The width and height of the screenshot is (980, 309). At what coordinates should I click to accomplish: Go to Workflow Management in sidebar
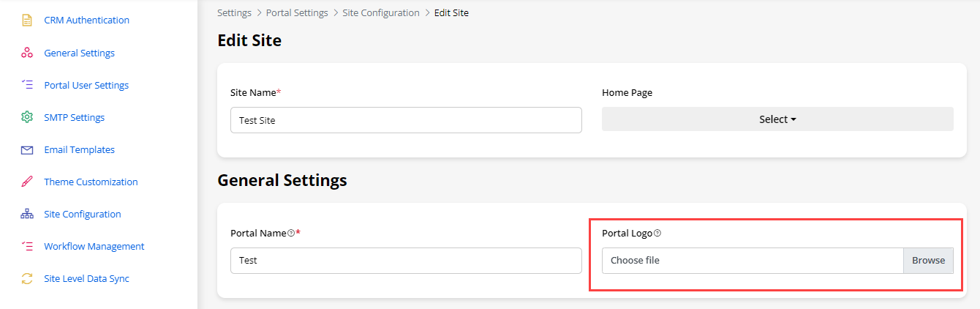coord(94,246)
